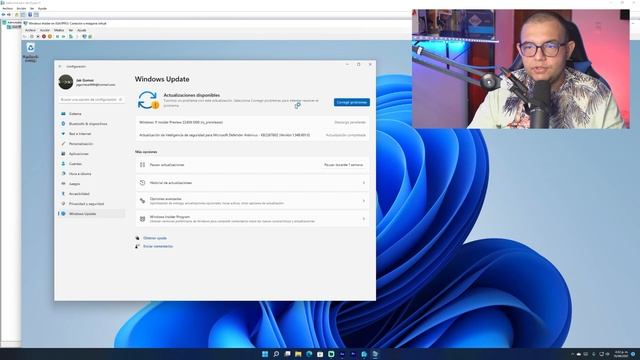Focus the settings search field
640x360 pixels.
(x=91, y=100)
